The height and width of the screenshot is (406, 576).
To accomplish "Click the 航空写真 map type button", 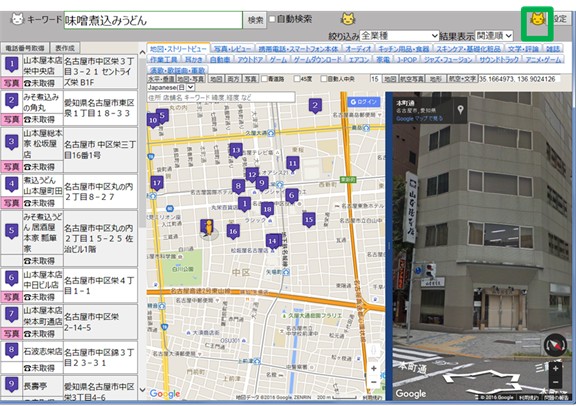I will (x=411, y=79).
